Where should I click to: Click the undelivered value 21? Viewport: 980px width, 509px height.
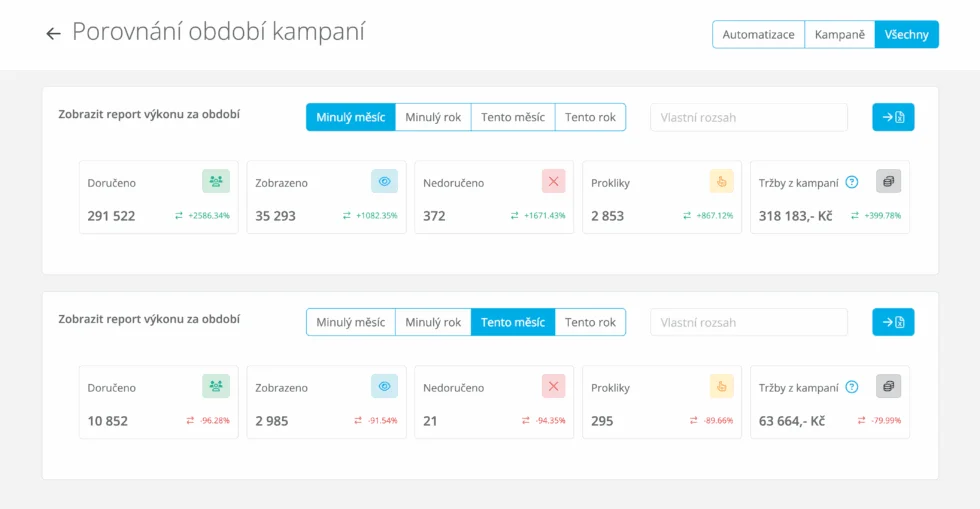point(430,421)
